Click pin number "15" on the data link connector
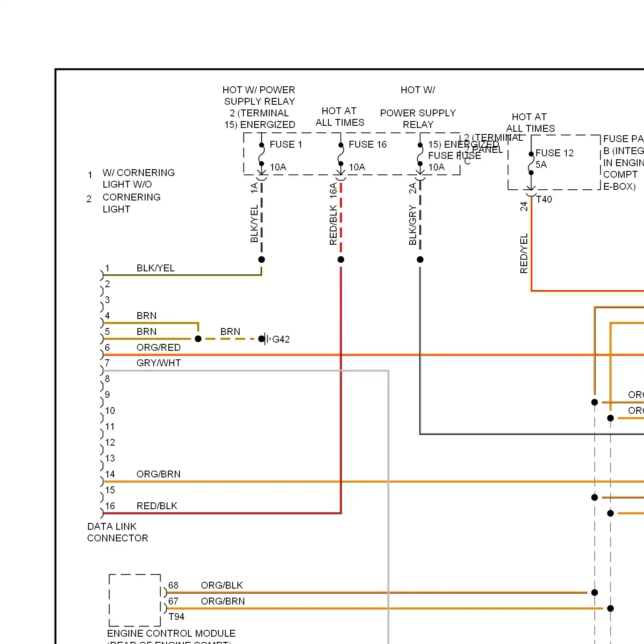The width and height of the screenshot is (644, 644). pyautogui.click(x=110, y=490)
